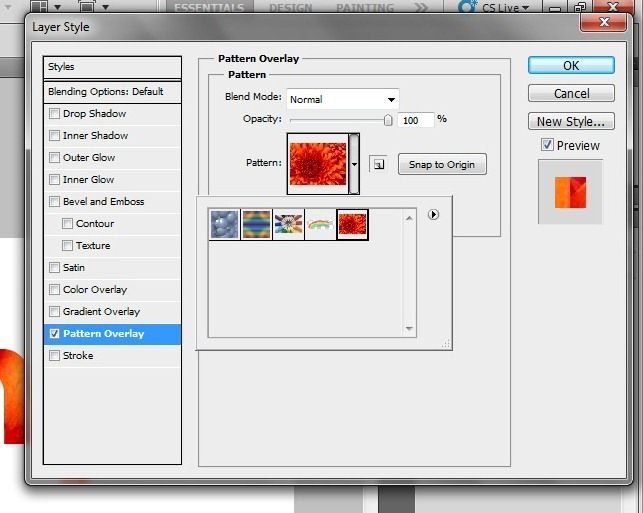Click the CS Live icon
This screenshot has height=513, width=643.
coord(467,8)
